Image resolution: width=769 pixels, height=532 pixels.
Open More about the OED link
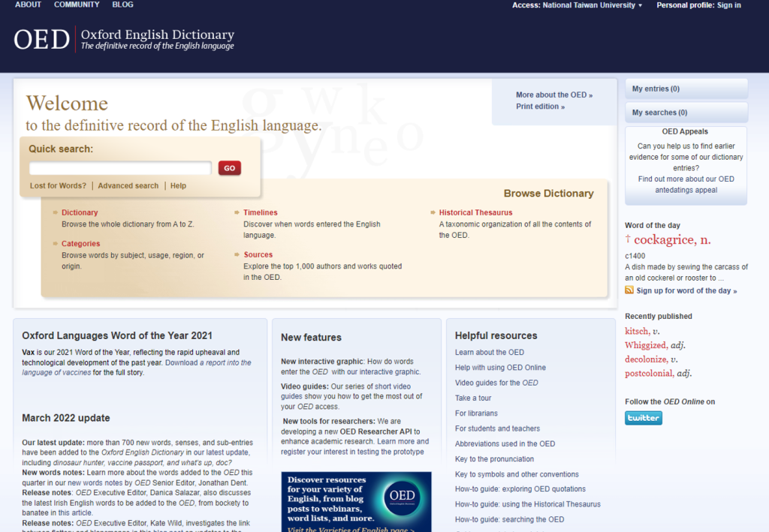(554, 95)
